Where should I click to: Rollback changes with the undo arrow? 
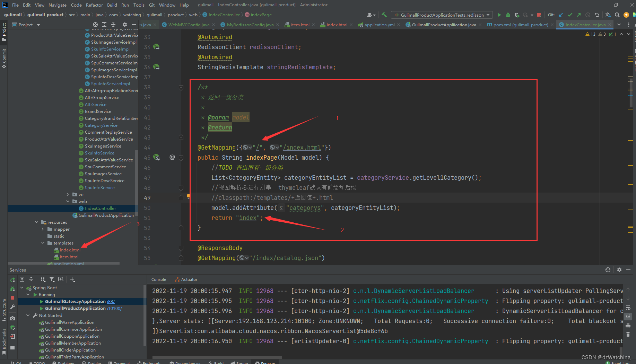tap(597, 15)
